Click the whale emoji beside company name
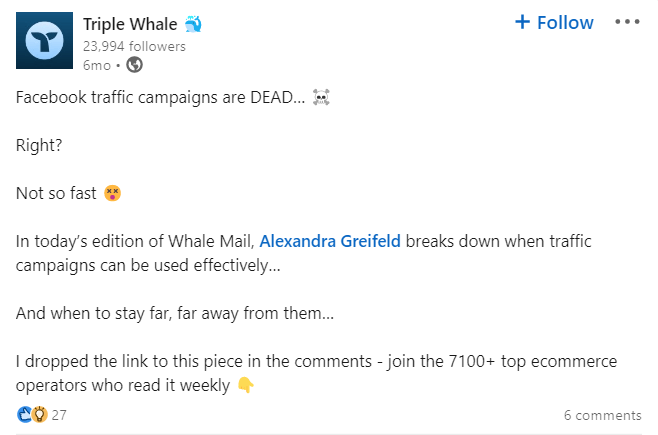658x435 pixels. point(193,23)
